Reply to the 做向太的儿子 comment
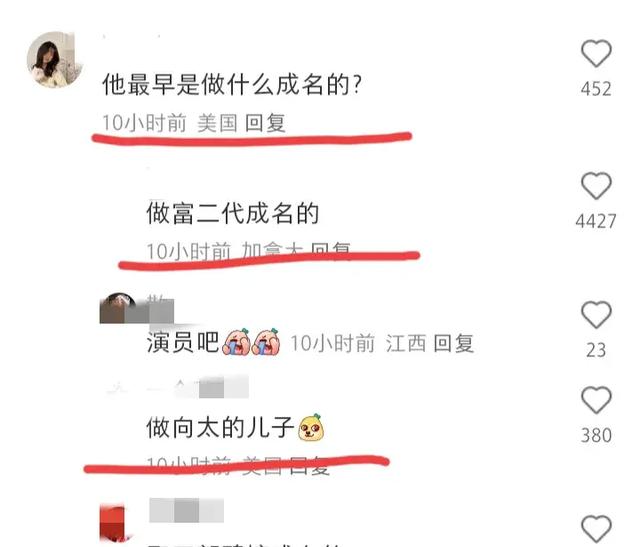The image size is (640, 547). point(310,466)
